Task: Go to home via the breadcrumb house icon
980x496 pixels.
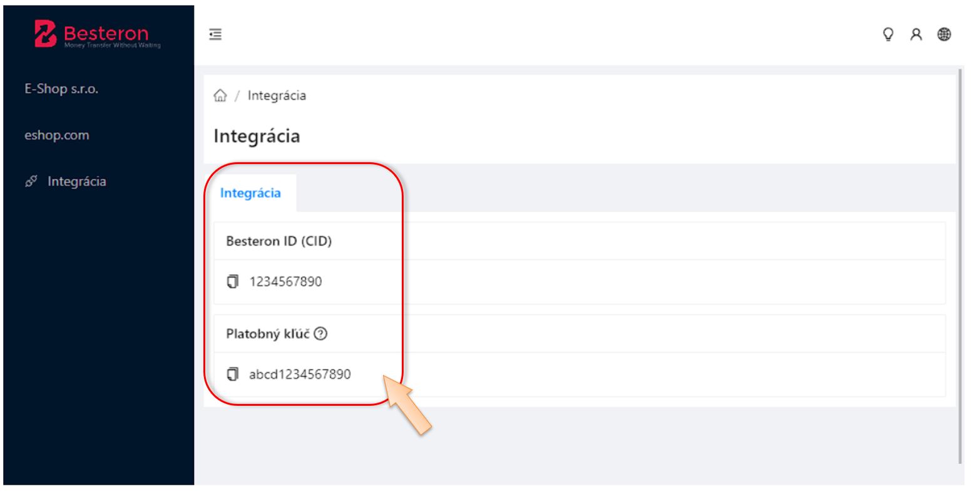Action: pos(220,96)
